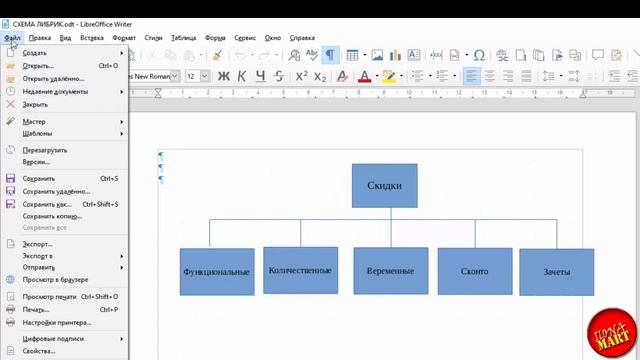Insert Field icon in toolbar
The height and width of the screenshot is (360, 640).
(x=455, y=55)
